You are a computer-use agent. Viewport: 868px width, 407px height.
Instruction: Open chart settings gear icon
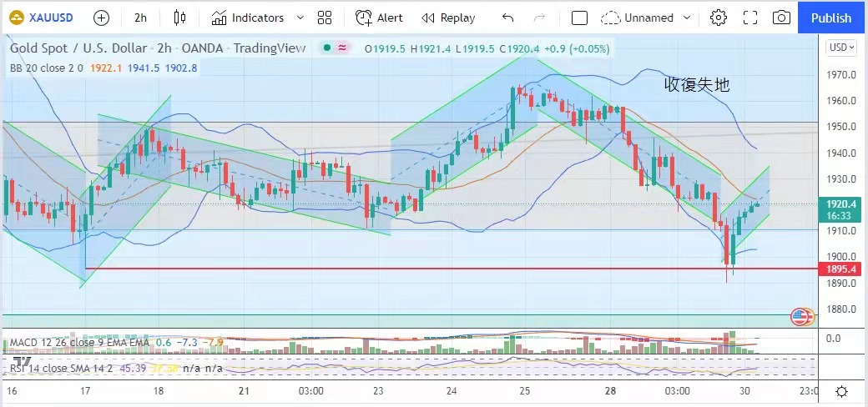click(x=718, y=18)
